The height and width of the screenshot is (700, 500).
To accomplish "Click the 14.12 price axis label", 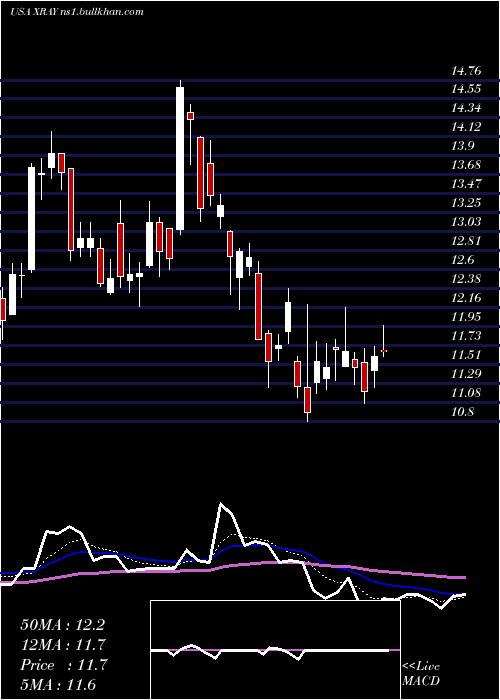I will [466, 127].
